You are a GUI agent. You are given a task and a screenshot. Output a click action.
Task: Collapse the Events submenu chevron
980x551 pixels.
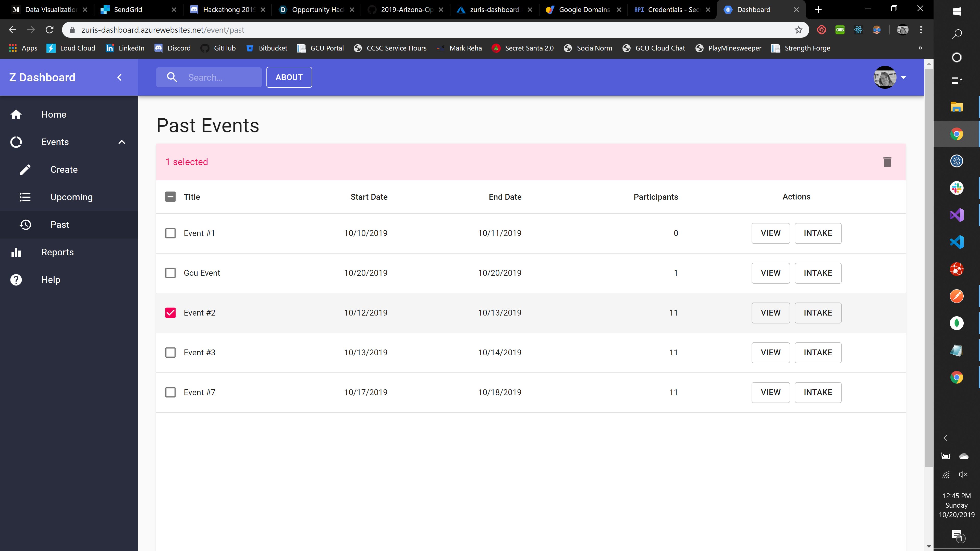pyautogui.click(x=122, y=142)
